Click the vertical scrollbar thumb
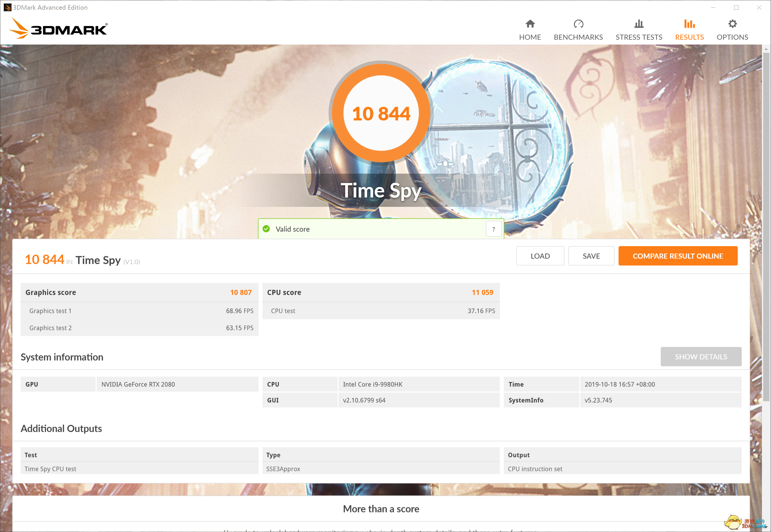The image size is (771, 532). point(766,227)
